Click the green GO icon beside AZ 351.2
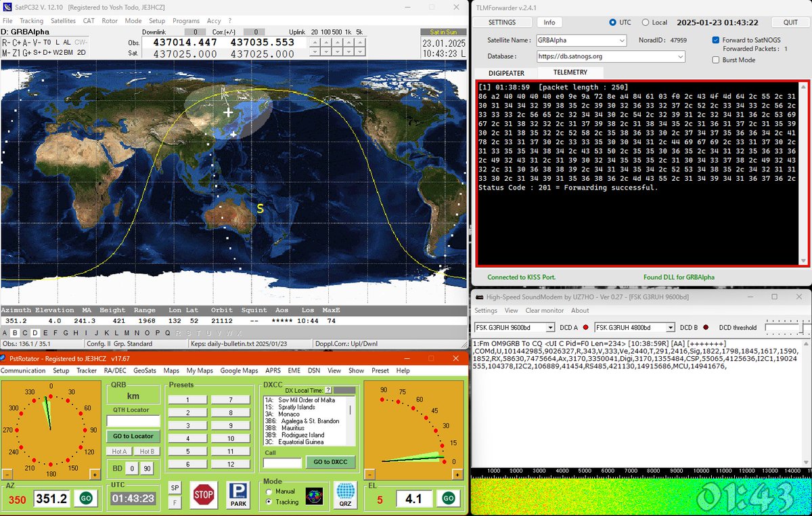 [x=85, y=498]
